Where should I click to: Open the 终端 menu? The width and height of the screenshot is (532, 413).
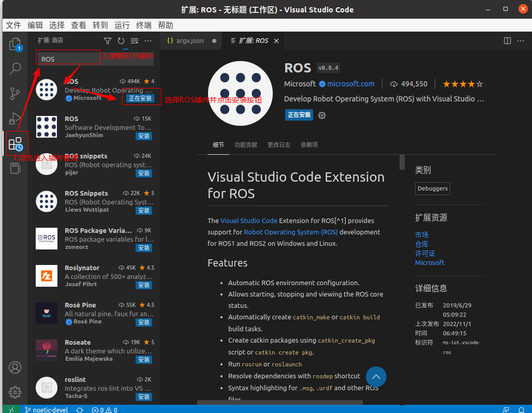click(x=143, y=25)
